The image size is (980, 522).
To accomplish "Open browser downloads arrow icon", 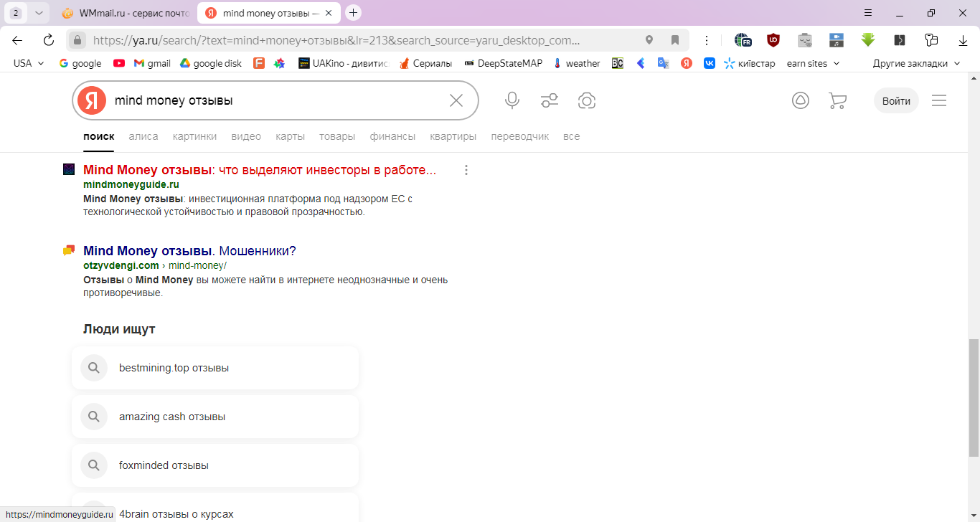I will [963, 40].
